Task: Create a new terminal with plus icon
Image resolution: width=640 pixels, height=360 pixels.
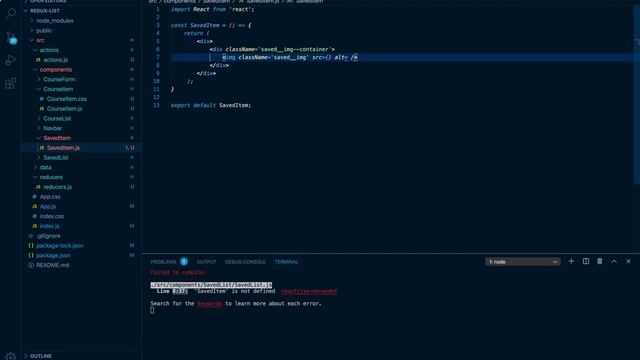Action: (x=571, y=261)
